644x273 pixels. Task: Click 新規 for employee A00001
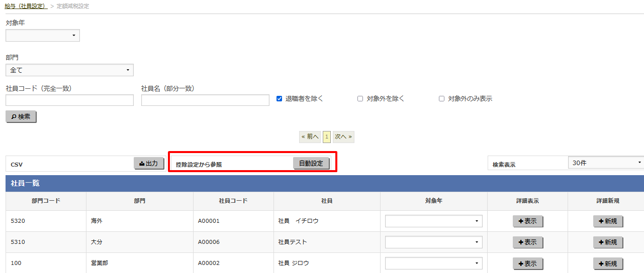click(608, 221)
